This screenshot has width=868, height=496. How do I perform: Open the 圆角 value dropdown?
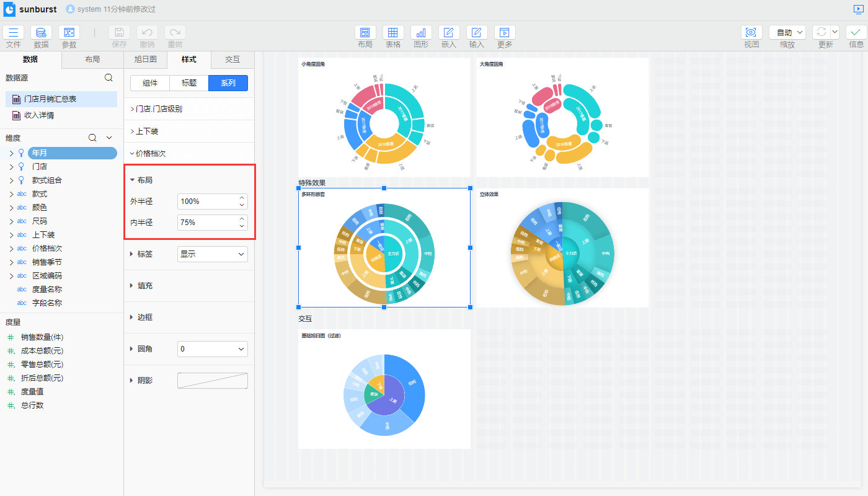pos(212,349)
